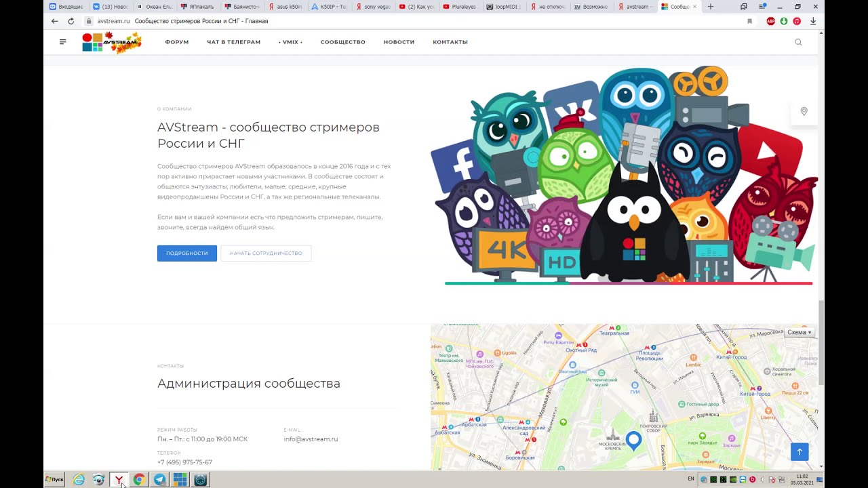Open ЧАТ В ТЕЛЕГРАМ navigation link

pyautogui.click(x=233, y=42)
